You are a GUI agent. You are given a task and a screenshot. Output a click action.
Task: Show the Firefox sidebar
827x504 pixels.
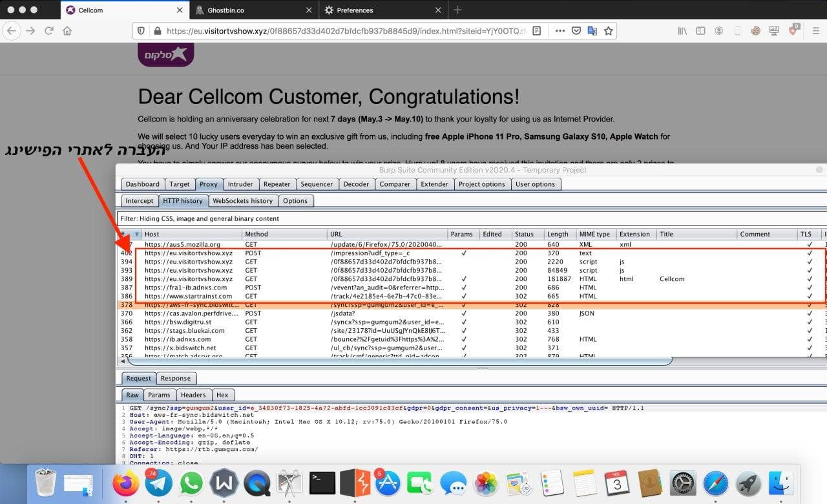pyautogui.click(x=700, y=30)
